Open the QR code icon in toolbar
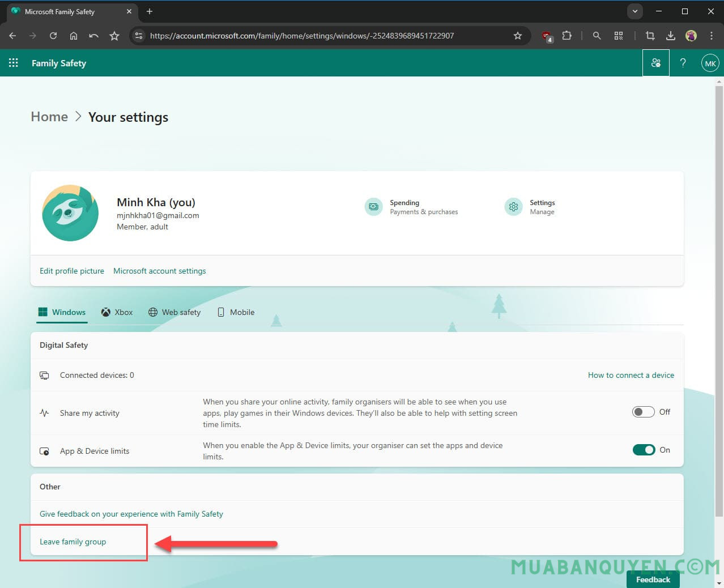Screen dimensions: 724x588 619,36
